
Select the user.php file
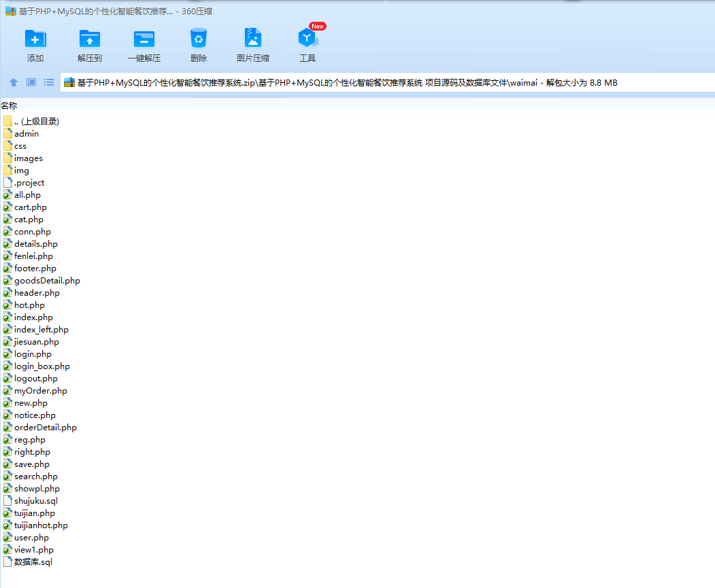click(26, 538)
